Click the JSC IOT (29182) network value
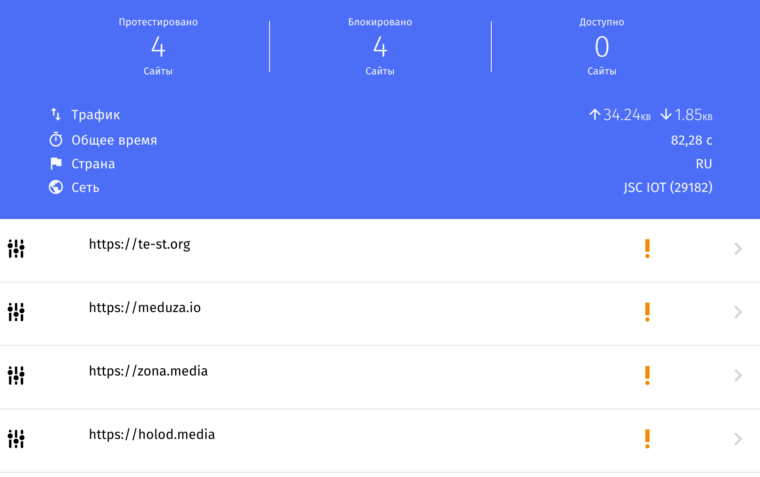 (x=667, y=188)
